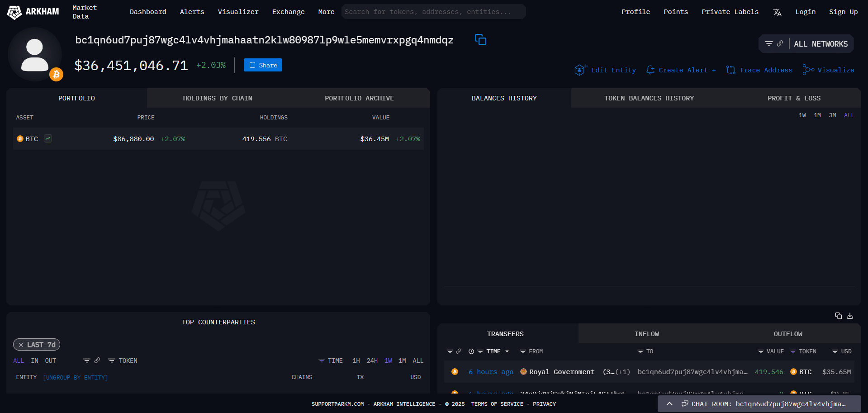Switch to the Holdings By Chain tab

pos(218,98)
